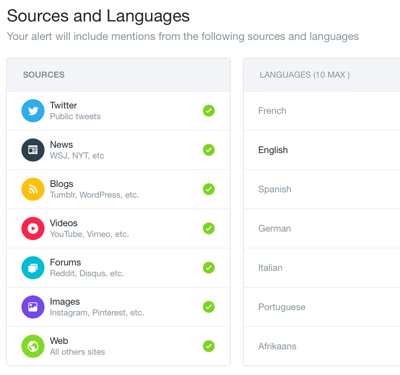Click the dark News newspaper icon
Image resolution: width=400 pixels, height=375 pixels.
(33, 150)
